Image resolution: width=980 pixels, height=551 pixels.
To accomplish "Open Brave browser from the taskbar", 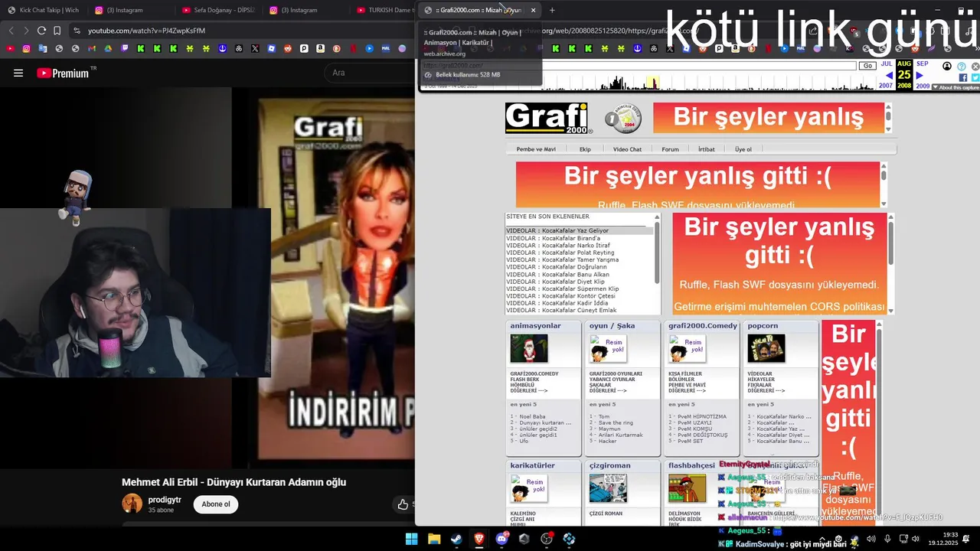I will click(x=479, y=539).
